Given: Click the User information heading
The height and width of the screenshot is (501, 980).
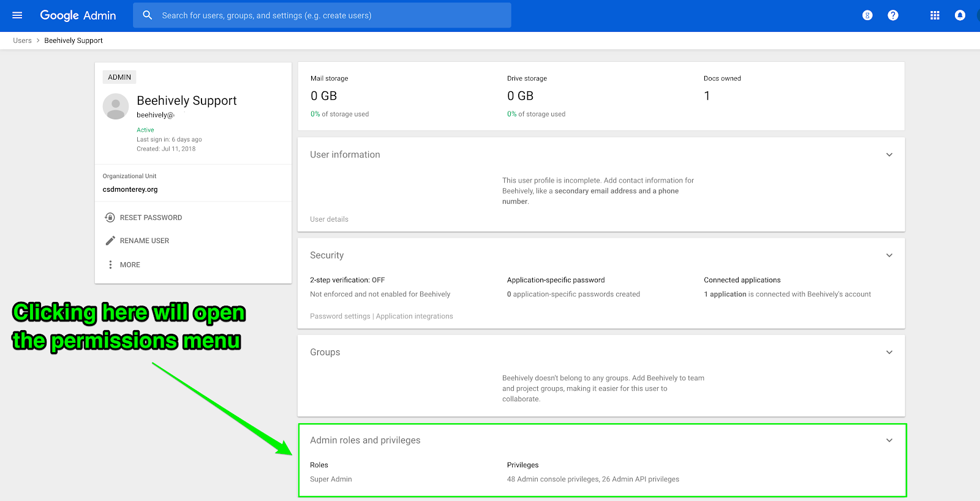Looking at the screenshot, I should pyautogui.click(x=345, y=155).
